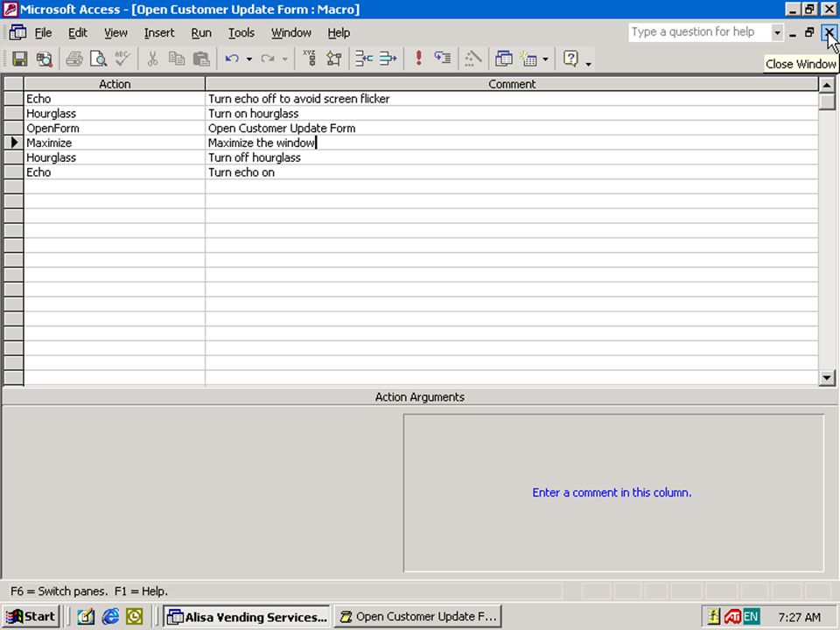The image size is (840, 630).
Task: Click the notepad-with-pencil icon in Quick Launch
Action: point(87,617)
